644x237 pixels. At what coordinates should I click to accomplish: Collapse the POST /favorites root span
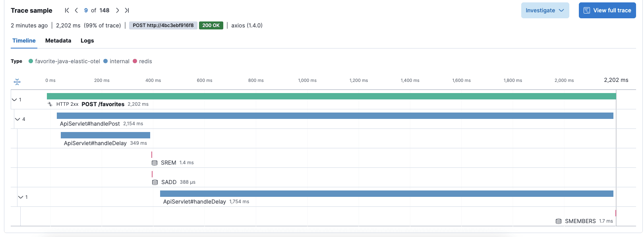click(14, 100)
